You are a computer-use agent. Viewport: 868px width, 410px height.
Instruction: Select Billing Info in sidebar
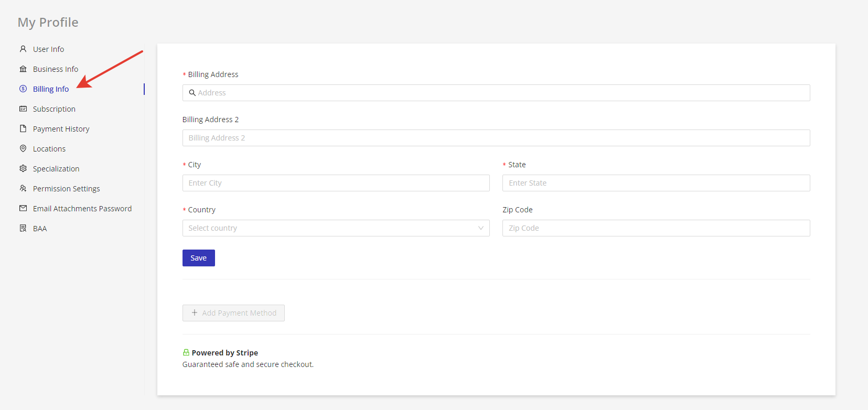[51, 89]
